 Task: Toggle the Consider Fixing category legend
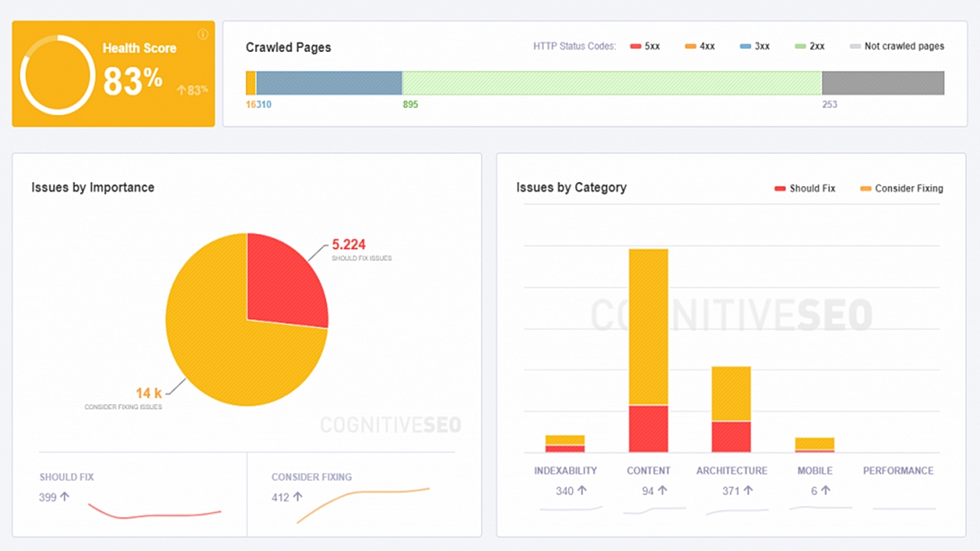pyautogui.click(x=902, y=188)
